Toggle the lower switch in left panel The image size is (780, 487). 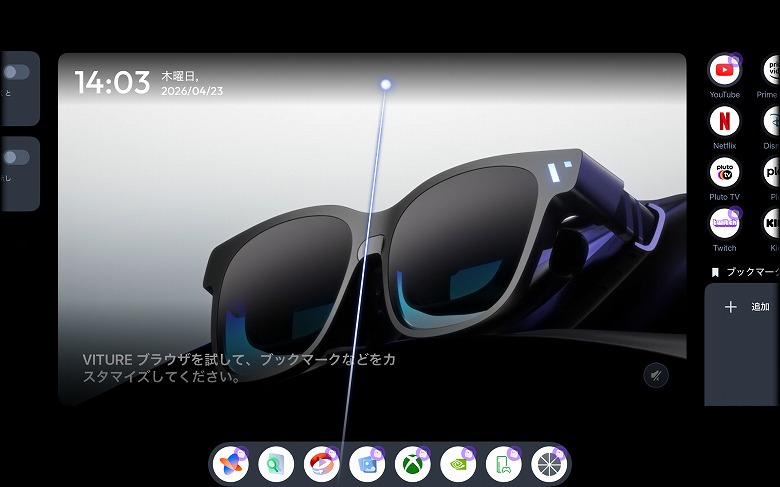point(16,157)
